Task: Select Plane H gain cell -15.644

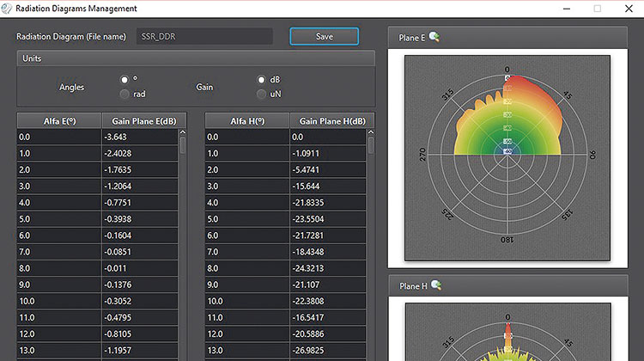Action: pos(328,187)
